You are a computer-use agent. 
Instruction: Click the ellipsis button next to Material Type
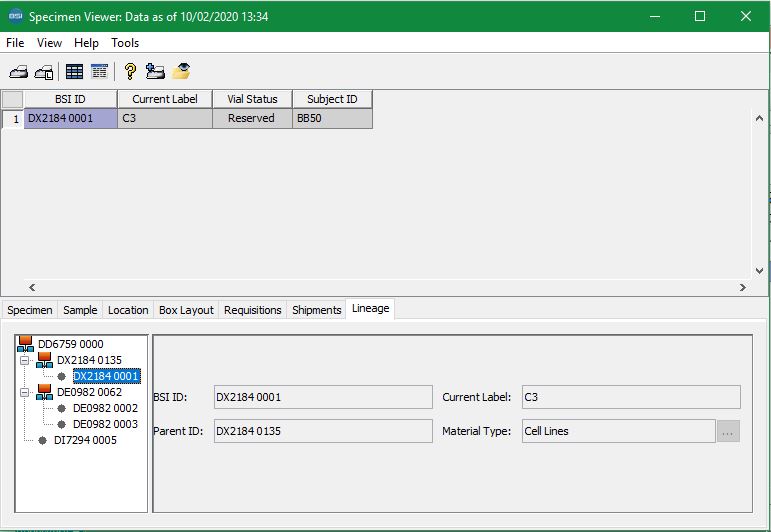[728, 431]
